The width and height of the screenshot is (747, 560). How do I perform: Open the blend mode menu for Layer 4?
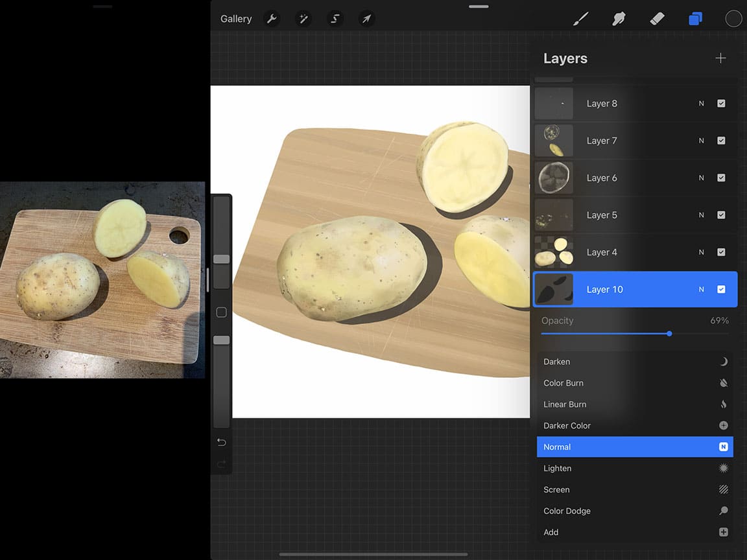[701, 252]
